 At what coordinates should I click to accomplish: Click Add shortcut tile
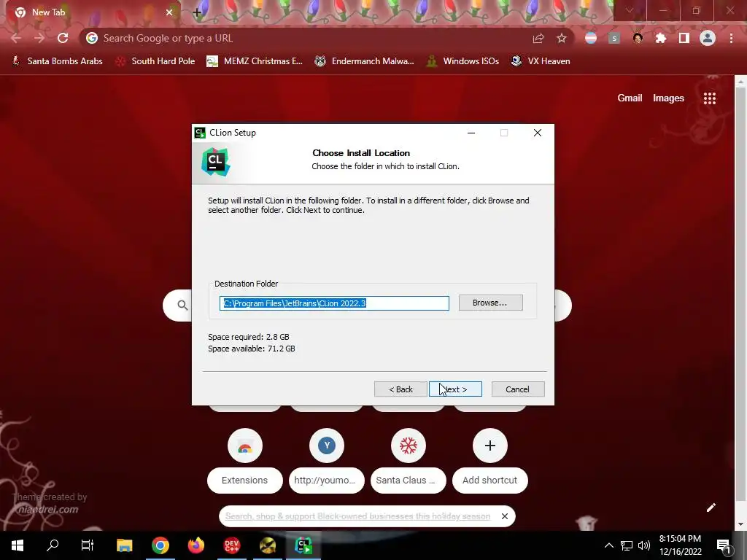[x=489, y=461]
